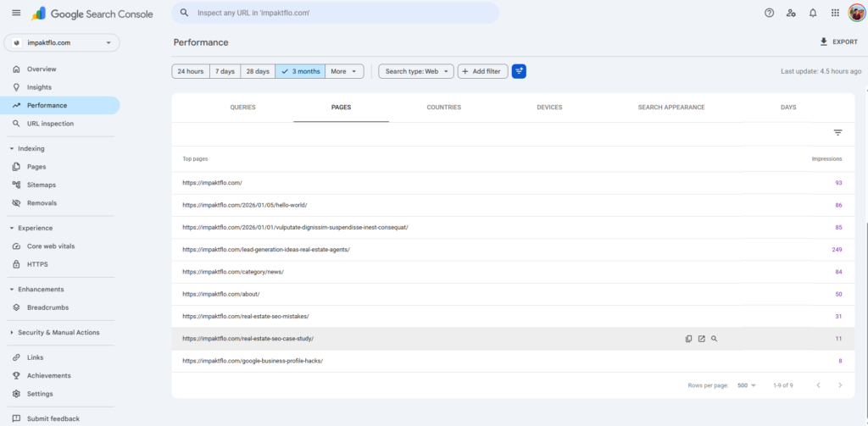Click the https://impaktflo.com/ row

pyautogui.click(x=513, y=183)
